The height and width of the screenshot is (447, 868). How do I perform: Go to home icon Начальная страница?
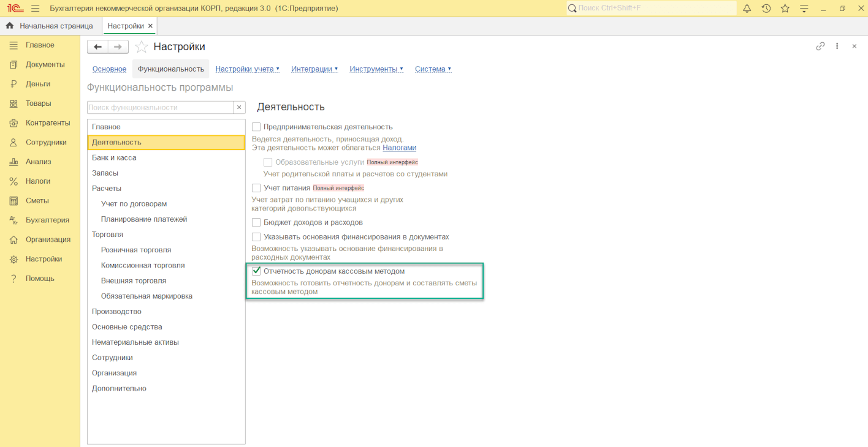(x=10, y=26)
